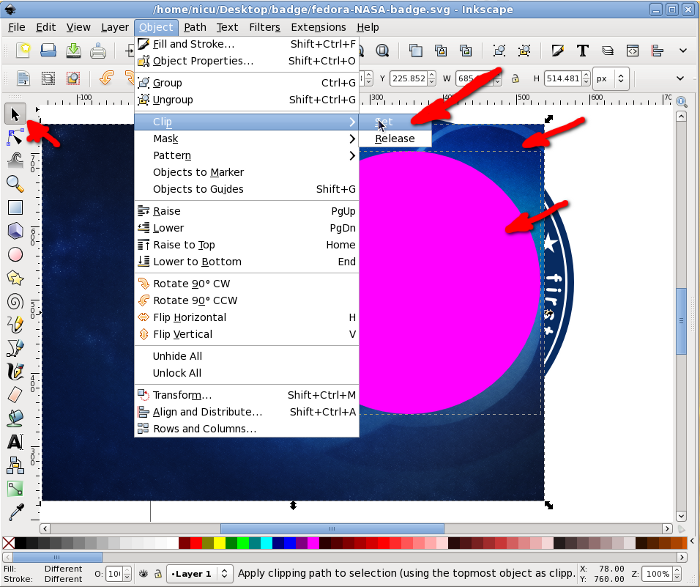
Task: Select the Node edit tool
Action: click(15, 137)
